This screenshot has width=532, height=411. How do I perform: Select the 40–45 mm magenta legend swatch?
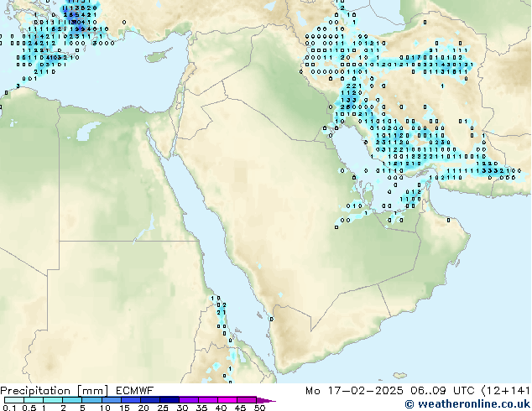point(227,400)
